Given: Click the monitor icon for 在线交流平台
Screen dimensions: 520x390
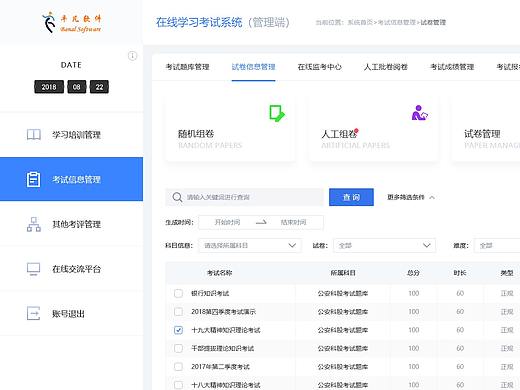Looking at the screenshot, I should tap(34, 269).
